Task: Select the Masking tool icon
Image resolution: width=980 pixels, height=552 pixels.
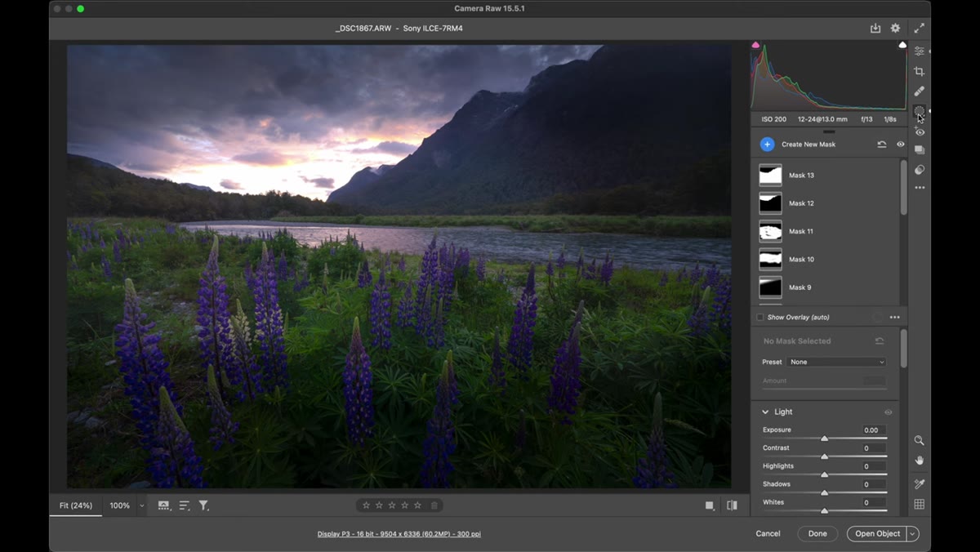Action: click(x=920, y=111)
